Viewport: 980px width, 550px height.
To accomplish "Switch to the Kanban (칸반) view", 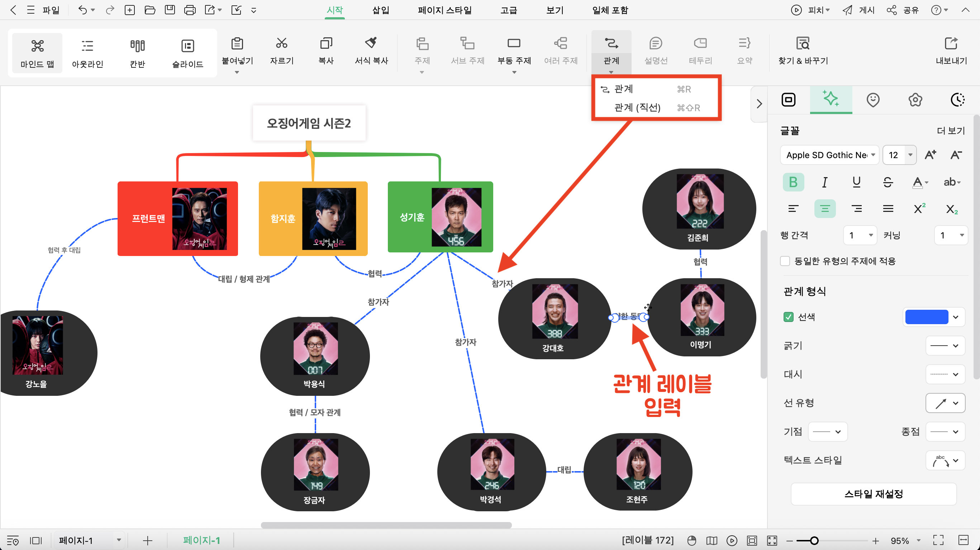I will point(137,53).
